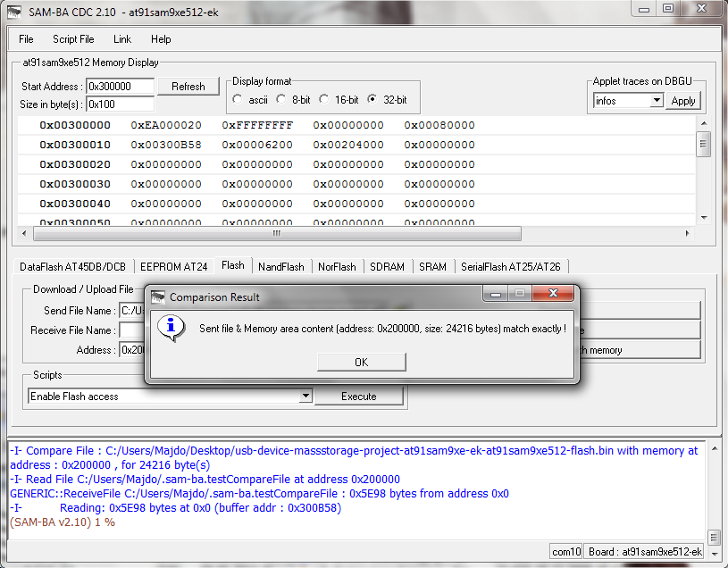Click Apply for applet traces
728x568 pixels.
coord(683,101)
